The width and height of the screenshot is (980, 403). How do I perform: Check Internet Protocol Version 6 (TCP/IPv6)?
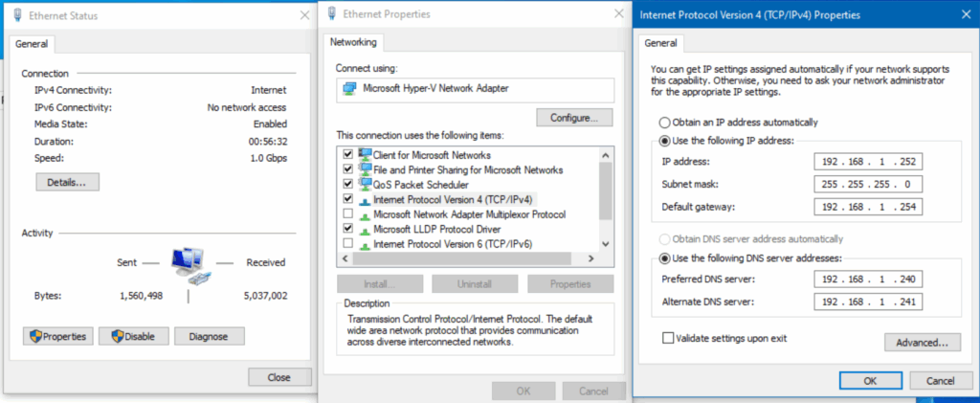pyautogui.click(x=346, y=244)
